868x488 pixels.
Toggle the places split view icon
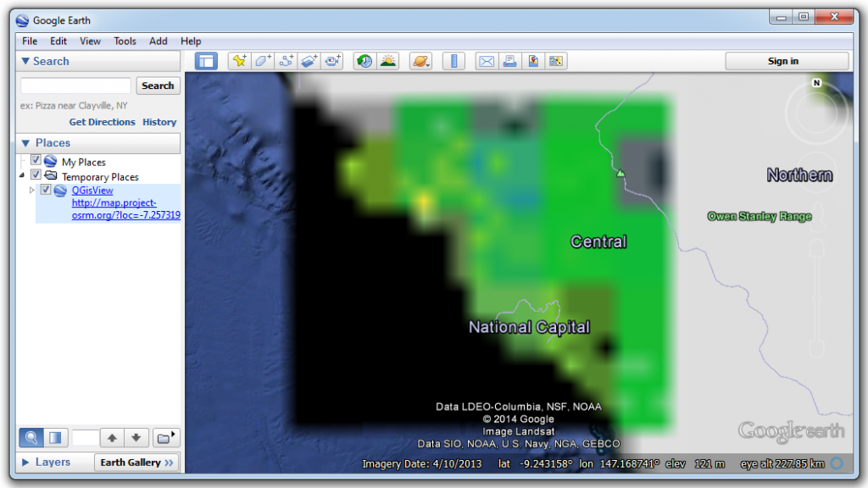pyautogui.click(x=55, y=438)
